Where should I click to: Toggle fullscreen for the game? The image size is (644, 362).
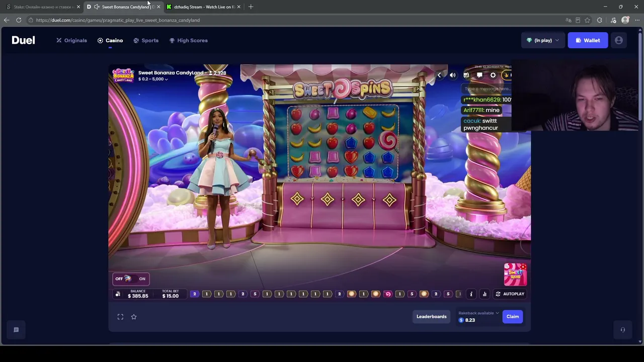120,317
